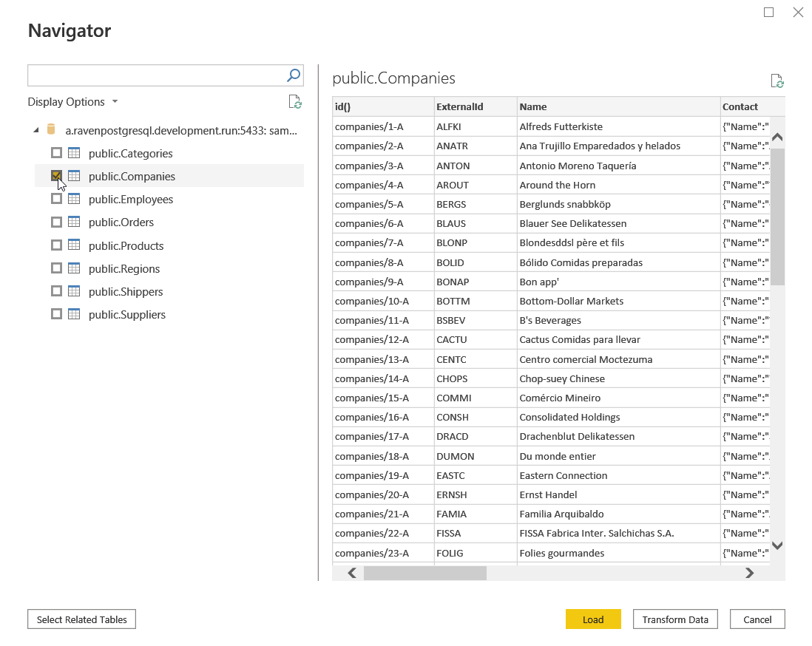Screen dimensions: 812x646
Task: Check the public.Shippers checkbox
Action: (56, 291)
